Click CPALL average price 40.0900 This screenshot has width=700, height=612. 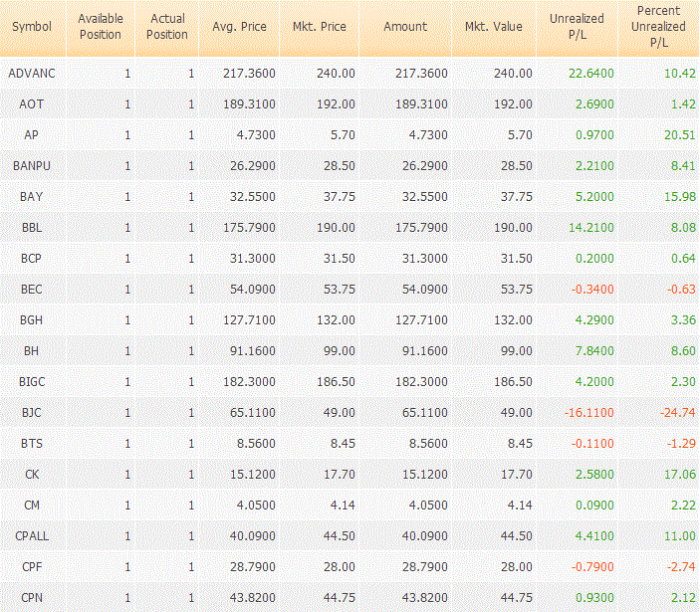[253, 535]
